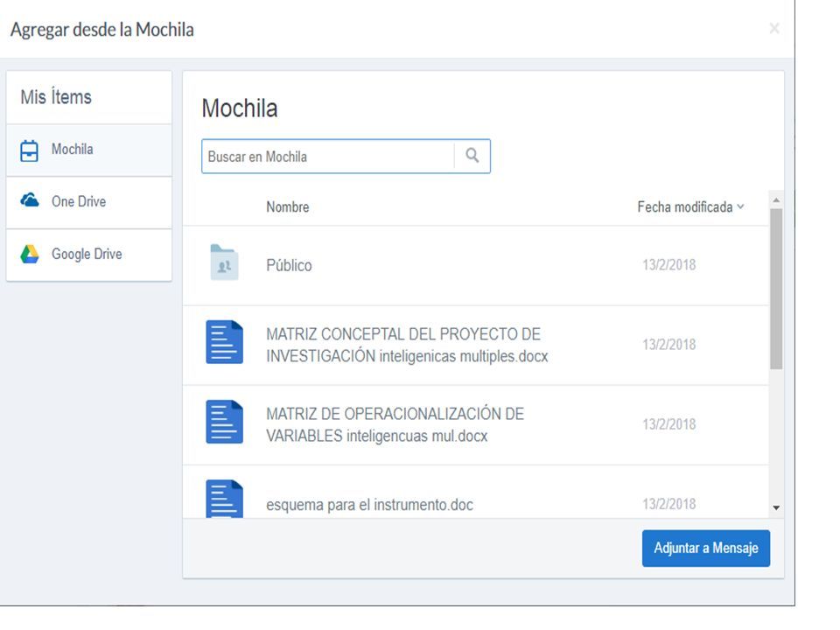The width and height of the screenshot is (840, 630).
Task: Click the date of MATRIZ CONCEPTAL row
Action: pyautogui.click(x=669, y=345)
